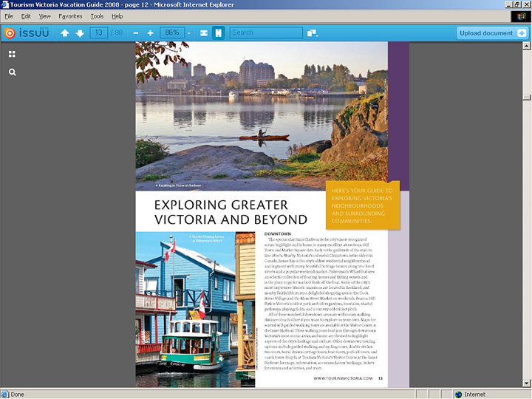Switch to double-page spread view

[x=204, y=33]
